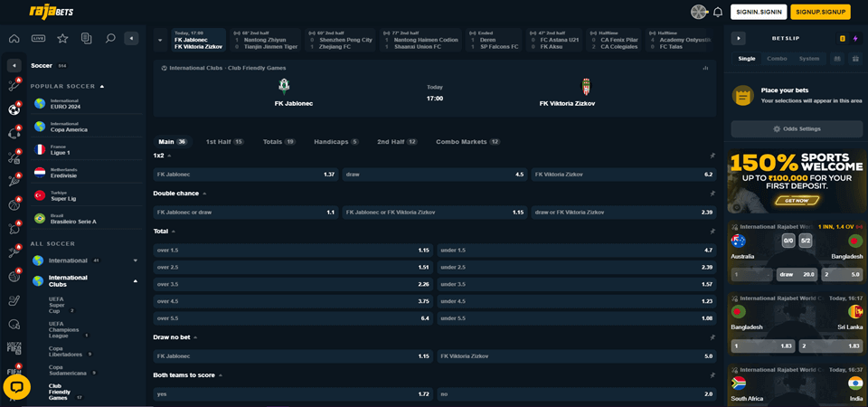Image resolution: width=868 pixels, height=407 pixels.
Task: Pin the Total market
Action: click(x=712, y=232)
